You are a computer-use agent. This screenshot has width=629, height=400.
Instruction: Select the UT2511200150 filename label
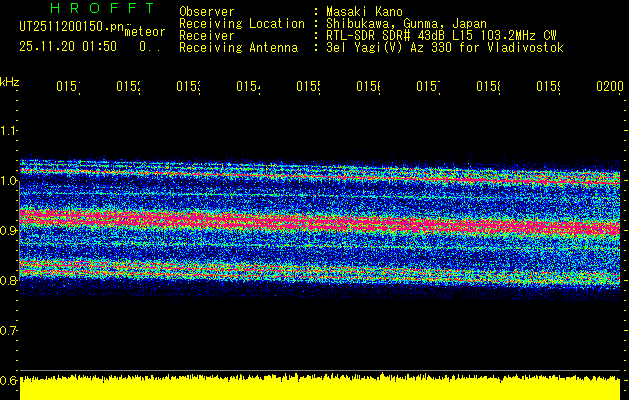point(68,27)
